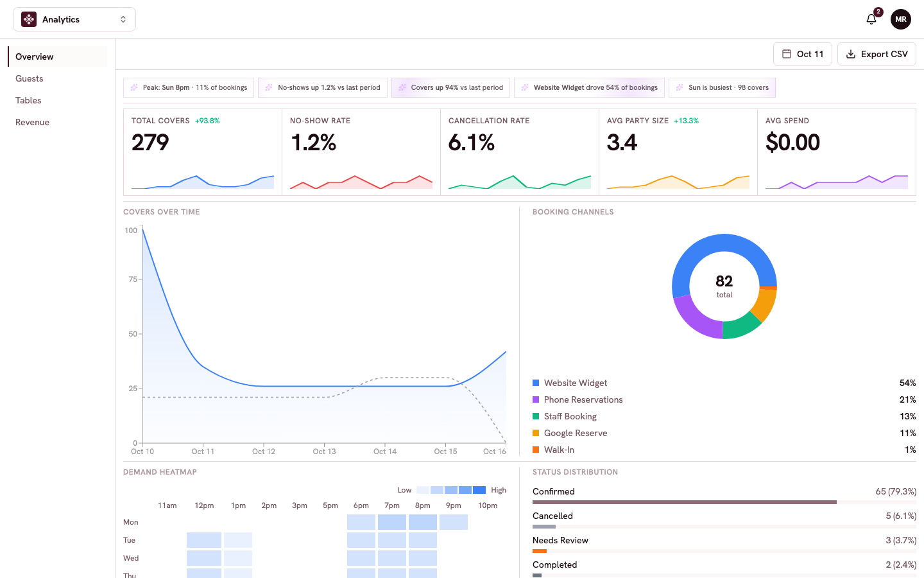924x578 pixels.
Task: Open the Total Covers 279 card
Action: pos(203,152)
